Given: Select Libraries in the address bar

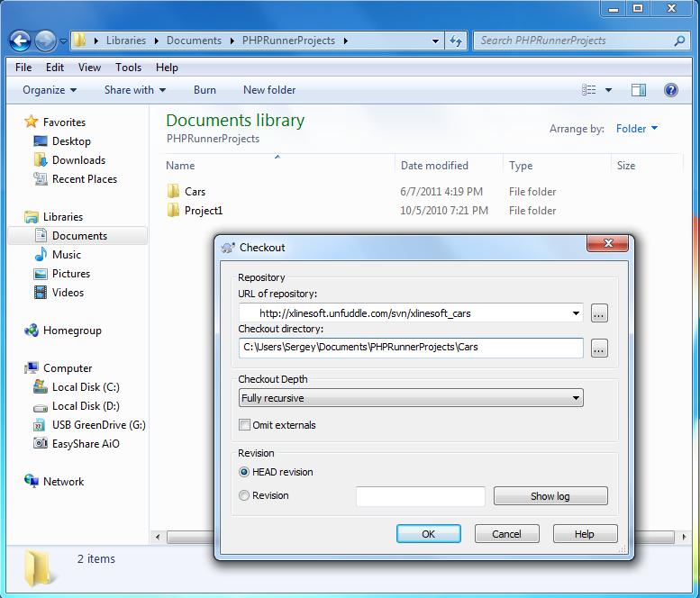Looking at the screenshot, I should coord(126,41).
